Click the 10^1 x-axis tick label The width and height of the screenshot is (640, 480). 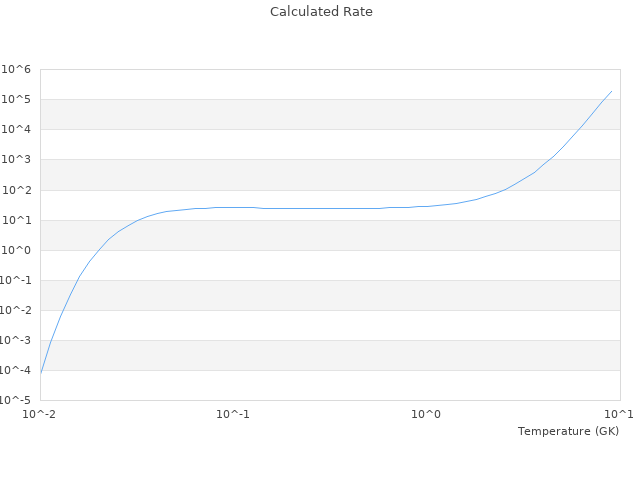tap(619, 414)
